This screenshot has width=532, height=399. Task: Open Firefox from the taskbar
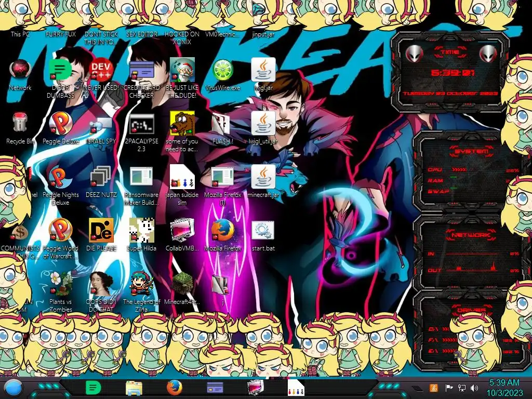[175, 388]
